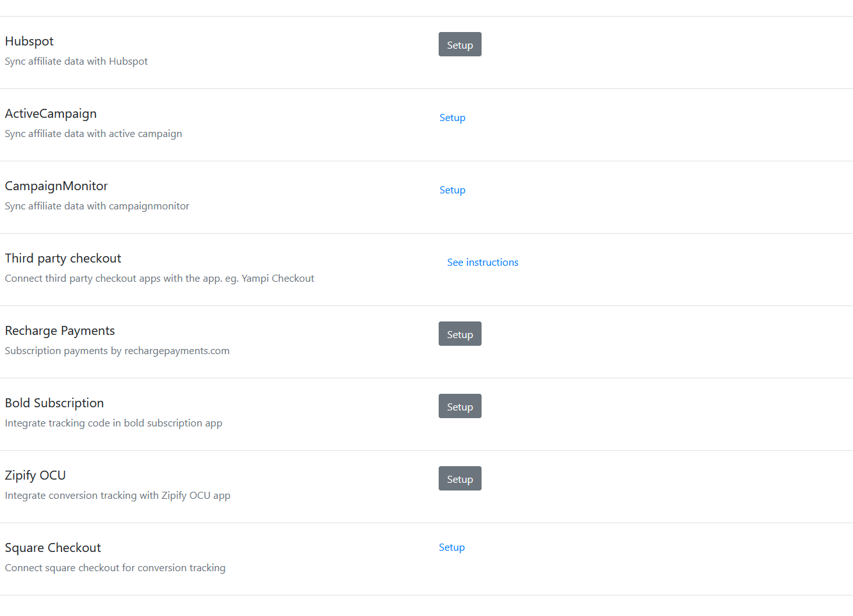The height and width of the screenshot is (616, 853).
Task: Select the Zipify OCU heading
Action: pos(35,475)
